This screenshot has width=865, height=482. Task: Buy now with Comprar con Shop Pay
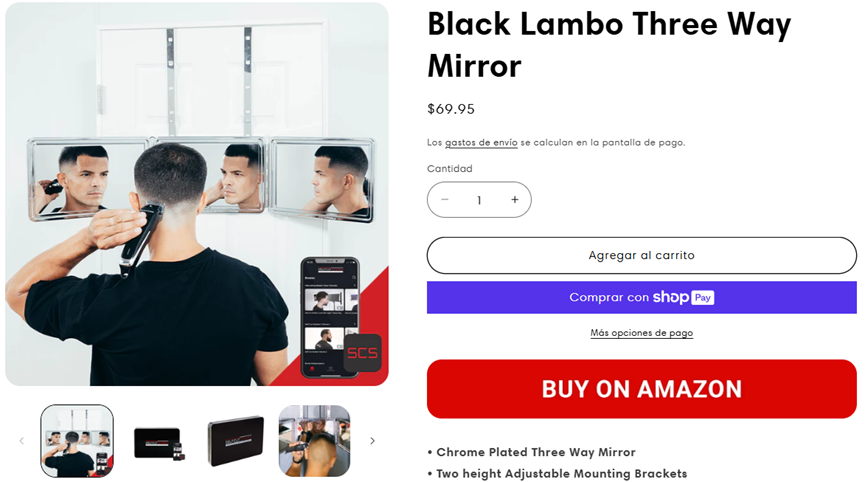click(x=642, y=297)
